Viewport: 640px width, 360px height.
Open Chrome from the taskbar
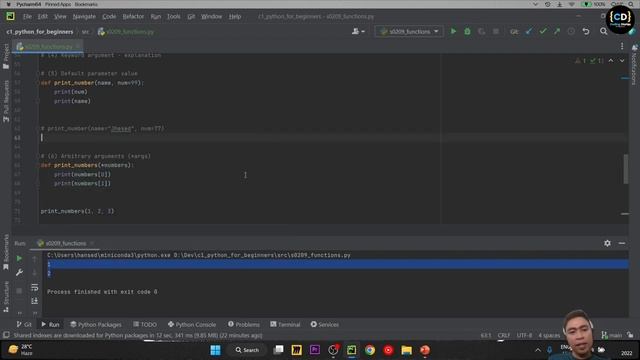pyautogui.click(x=370, y=350)
